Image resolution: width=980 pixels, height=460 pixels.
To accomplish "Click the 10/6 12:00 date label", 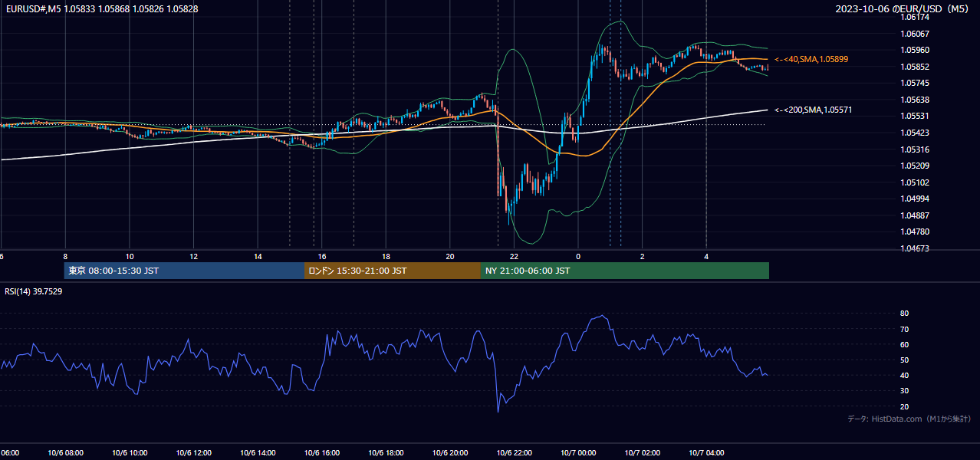I will point(192,453).
